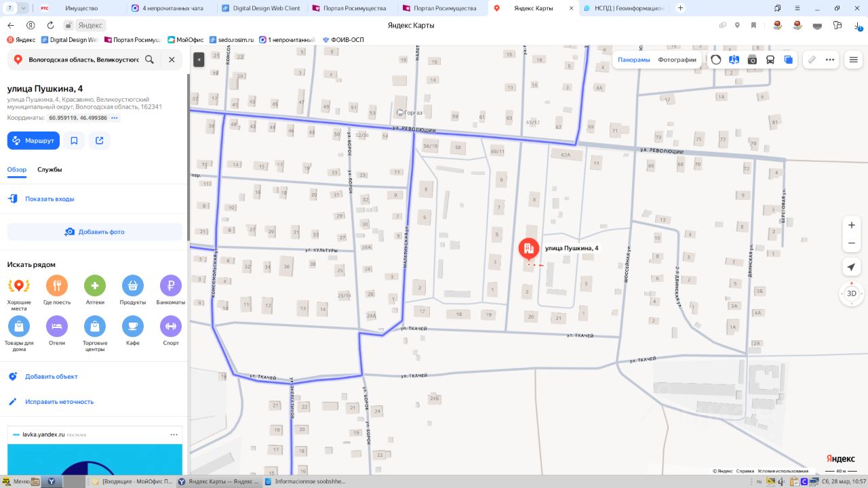Enable Панорамы map layer
This screenshot has height=488, width=868.
point(634,60)
